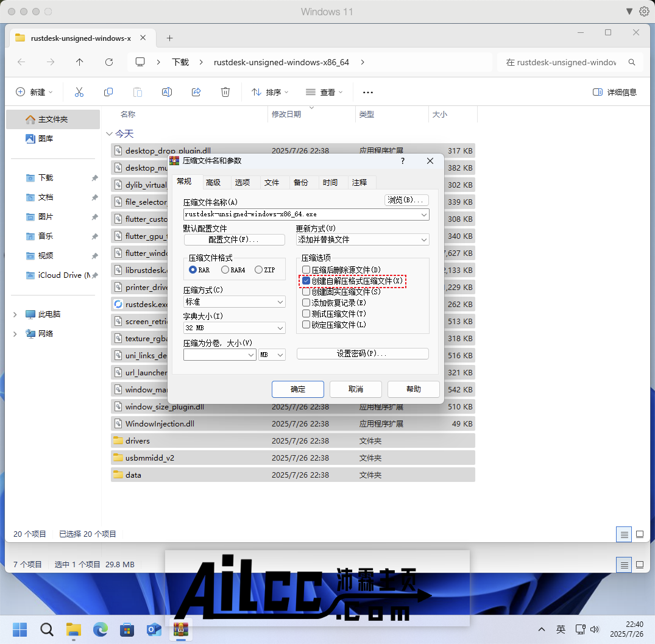Open the 更新方式 dropdown
This screenshot has height=644, width=655.
click(363, 239)
